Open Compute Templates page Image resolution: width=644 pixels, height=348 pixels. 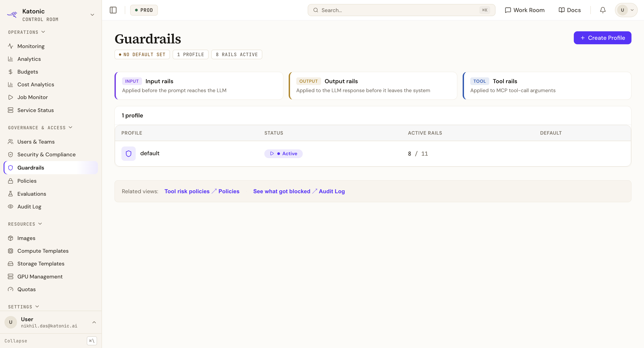51,251
